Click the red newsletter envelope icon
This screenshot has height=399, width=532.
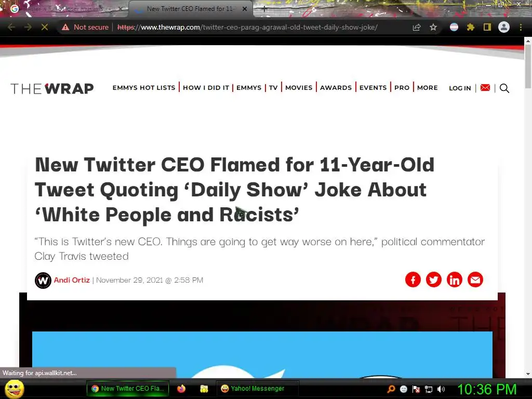click(x=485, y=88)
